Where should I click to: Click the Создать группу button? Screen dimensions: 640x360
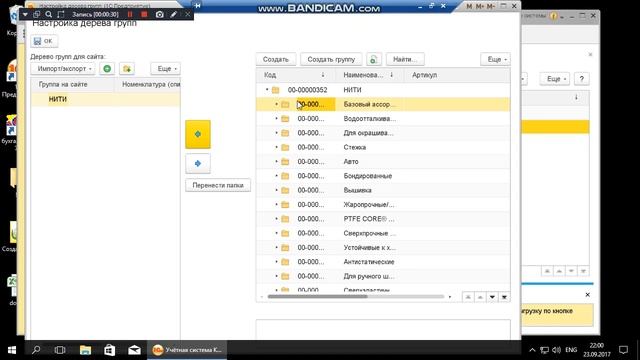click(x=331, y=59)
